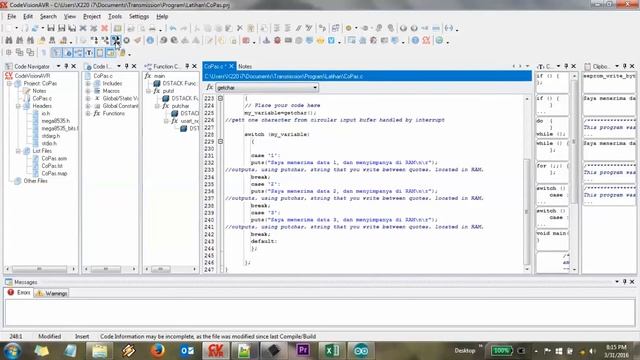This screenshot has height=360, width=640.
Task: Expand the Includes node
Action: [x=88, y=83]
